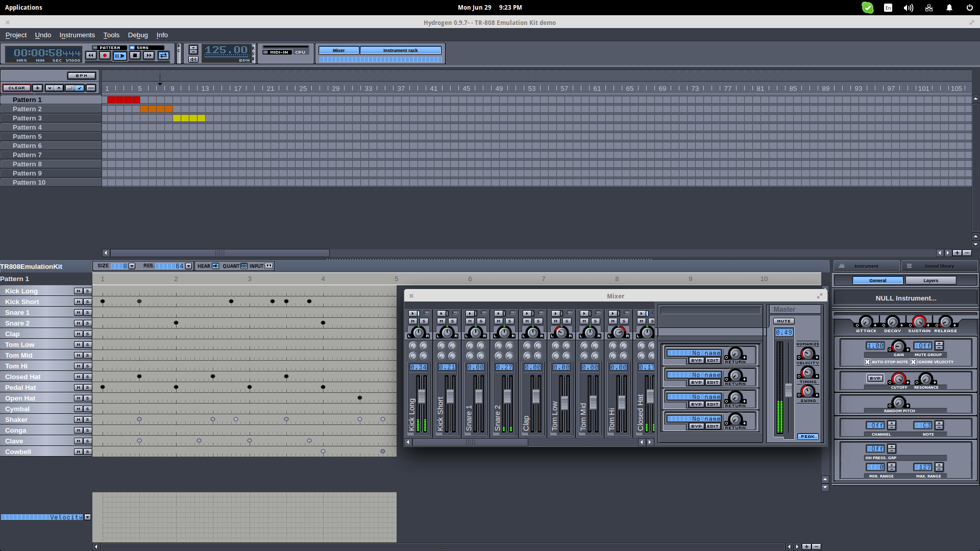
Task: Toggle AUTO-STOP-NOTE checkbox in instrument
Action: pos(866,362)
